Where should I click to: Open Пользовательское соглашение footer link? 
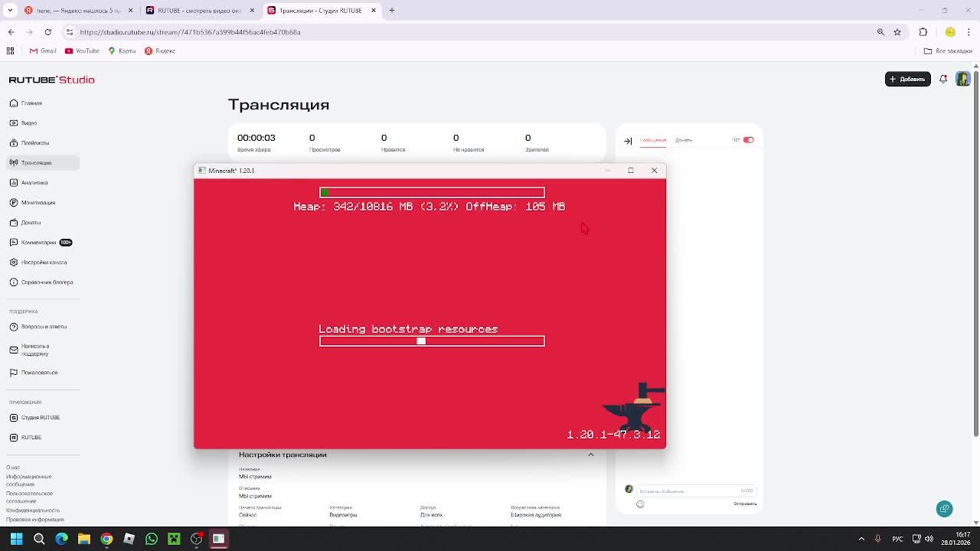click(31, 497)
